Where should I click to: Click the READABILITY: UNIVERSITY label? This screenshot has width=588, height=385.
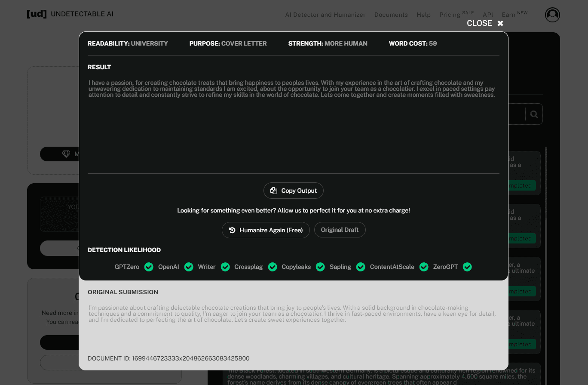(128, 43)
